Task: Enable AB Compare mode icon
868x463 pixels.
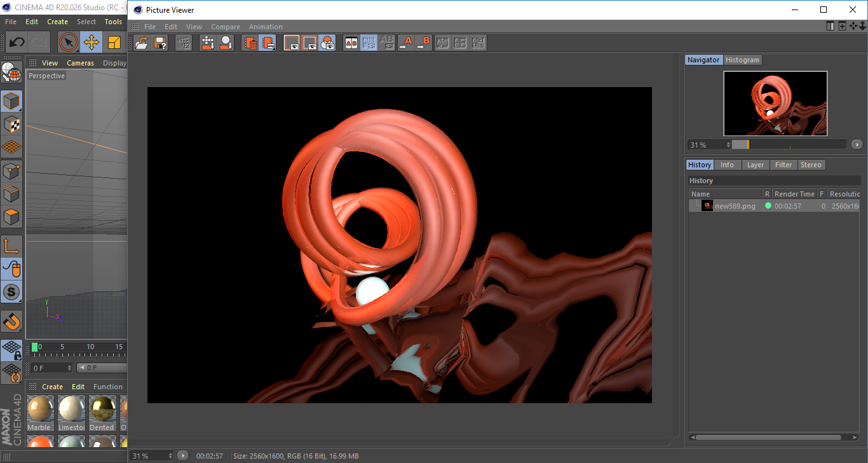Action: click(x=351, y=43)
